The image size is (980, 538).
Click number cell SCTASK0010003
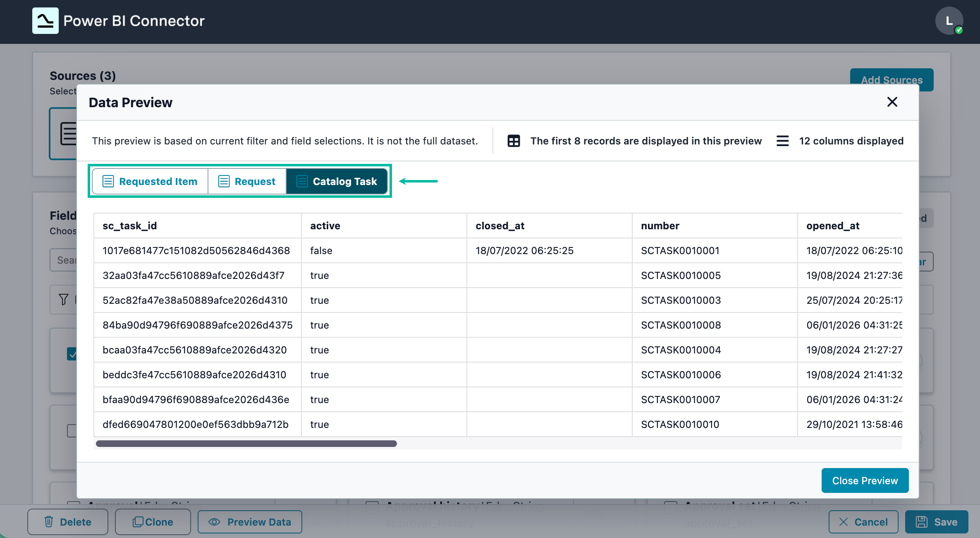coord(715,300)
